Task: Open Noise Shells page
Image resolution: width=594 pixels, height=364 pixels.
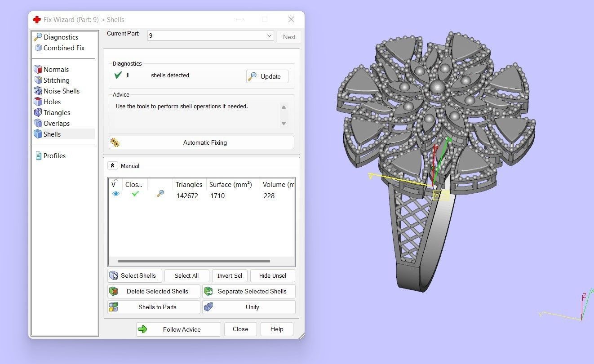Action: [61, 91]
